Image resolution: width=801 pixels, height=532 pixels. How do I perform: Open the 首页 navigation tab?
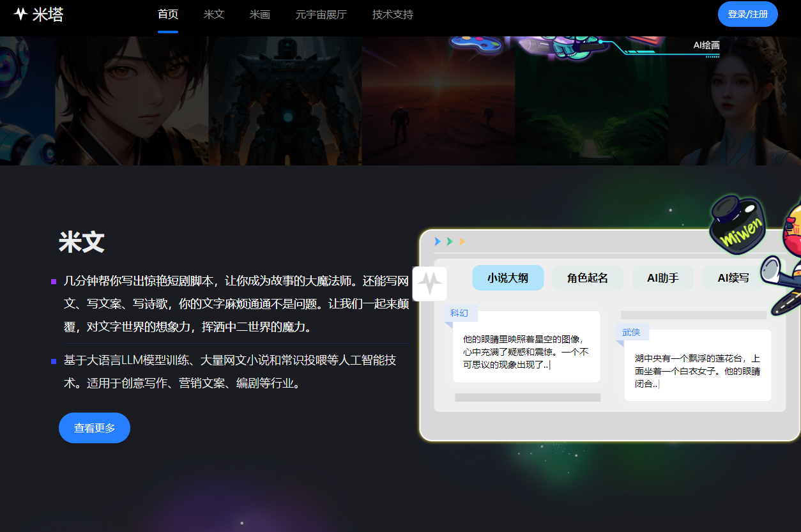[168, 14]
